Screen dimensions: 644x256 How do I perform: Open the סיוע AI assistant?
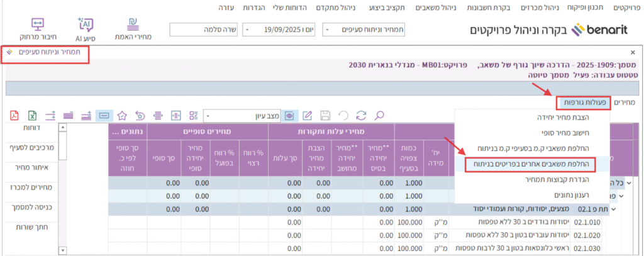85,30
